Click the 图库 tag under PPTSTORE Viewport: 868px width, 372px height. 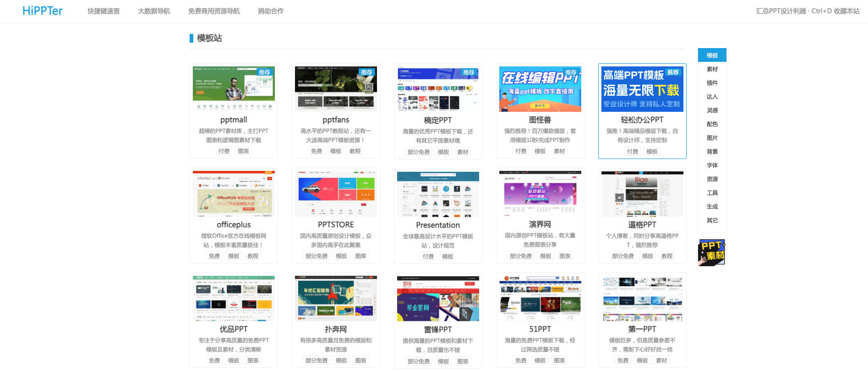tap(360, 256)
